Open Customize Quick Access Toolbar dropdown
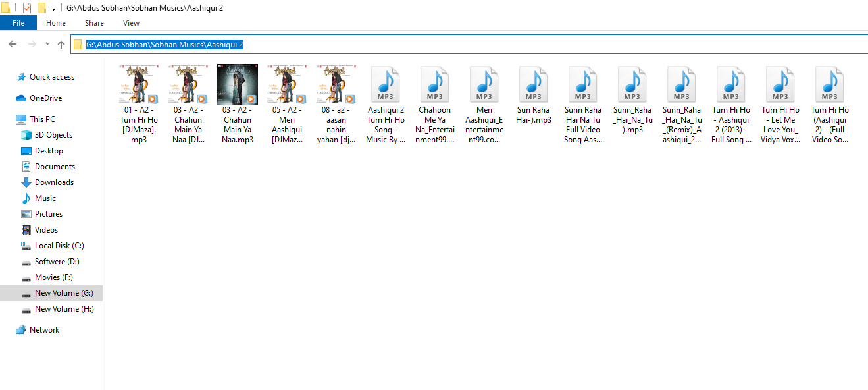Image resolution: width=868 pixels, height=390 pixels. pyautogui.click(x=53, y=8)
